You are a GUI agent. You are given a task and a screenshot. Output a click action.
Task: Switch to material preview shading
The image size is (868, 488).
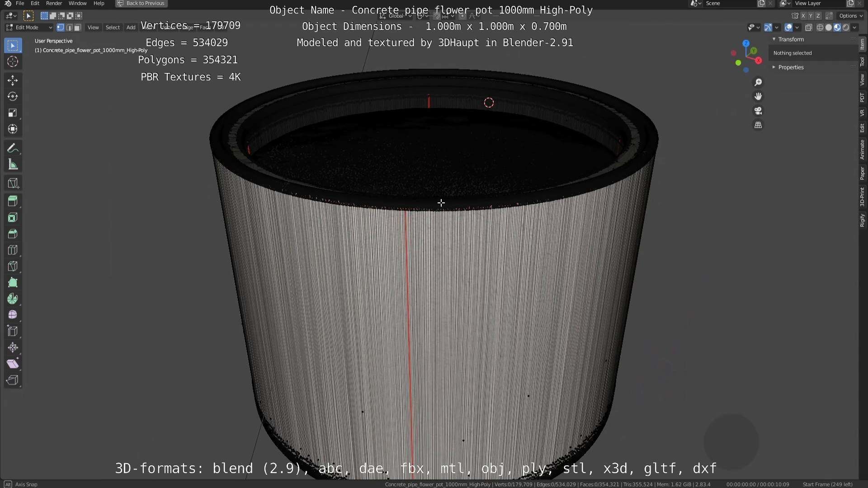[837, 28]
